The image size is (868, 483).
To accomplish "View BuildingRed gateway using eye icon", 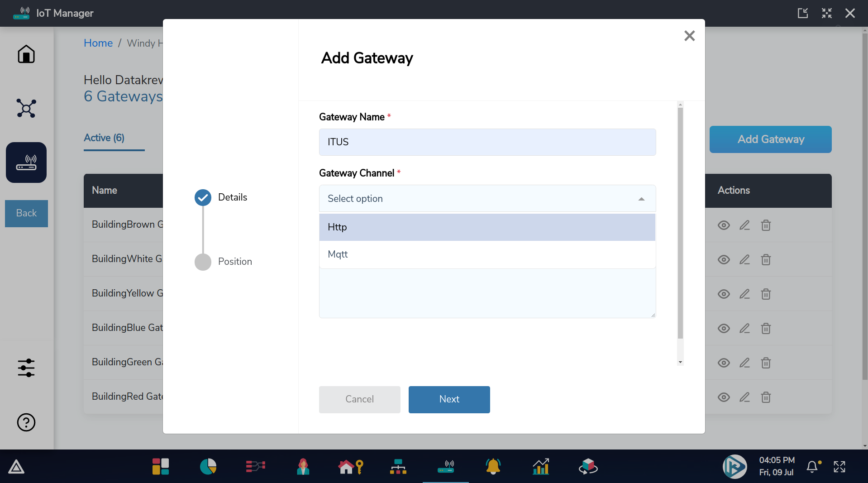I will (724, 397).
